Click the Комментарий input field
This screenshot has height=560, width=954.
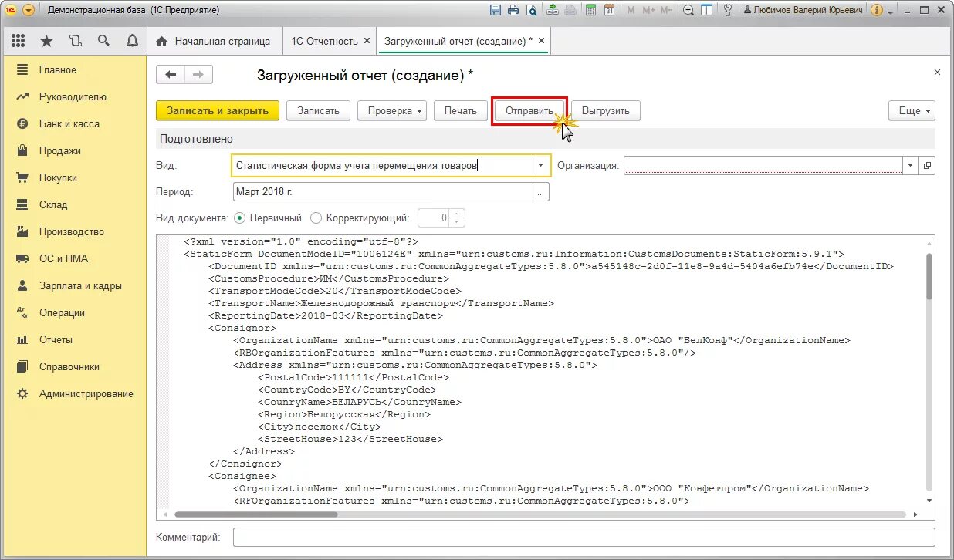pos(584,537)
